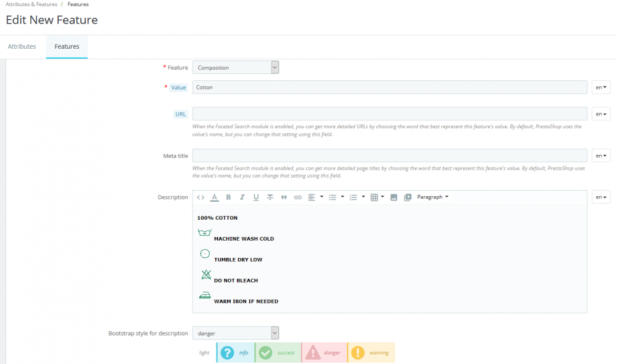The width and height of the screenshot is (617, 364).
Task: Open the text color tool in editor
Action: 215,197
